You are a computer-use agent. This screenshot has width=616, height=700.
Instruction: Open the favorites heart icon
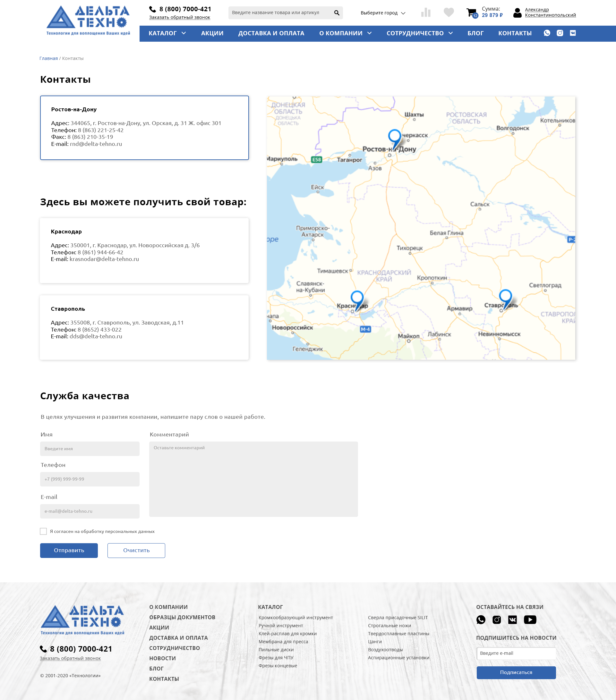(449, 12)
